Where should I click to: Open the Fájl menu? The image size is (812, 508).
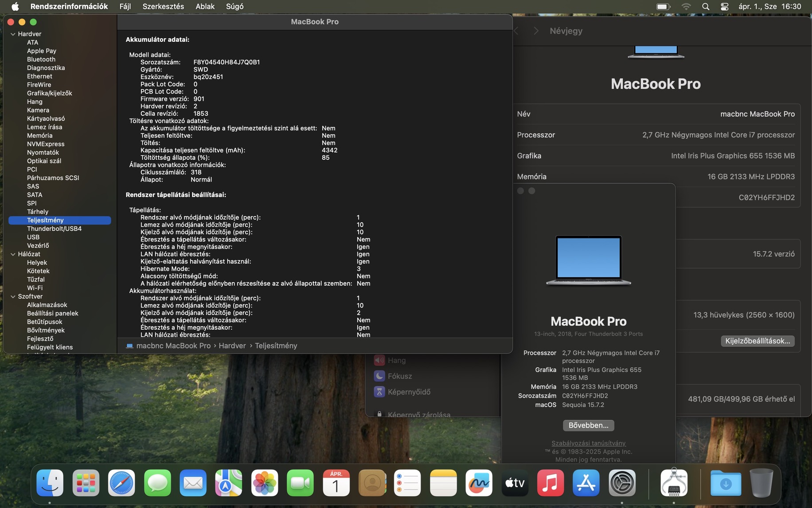coord(125,7)
